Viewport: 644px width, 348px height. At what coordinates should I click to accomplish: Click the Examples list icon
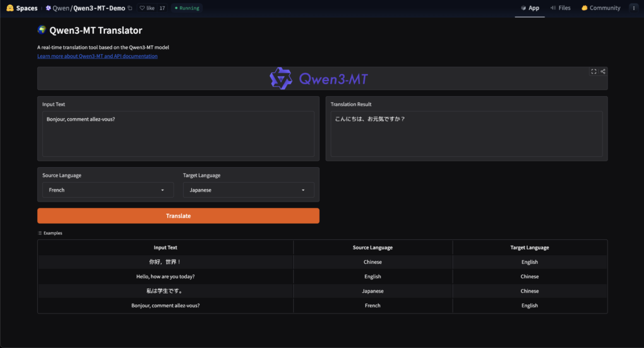tap(40, 233)
